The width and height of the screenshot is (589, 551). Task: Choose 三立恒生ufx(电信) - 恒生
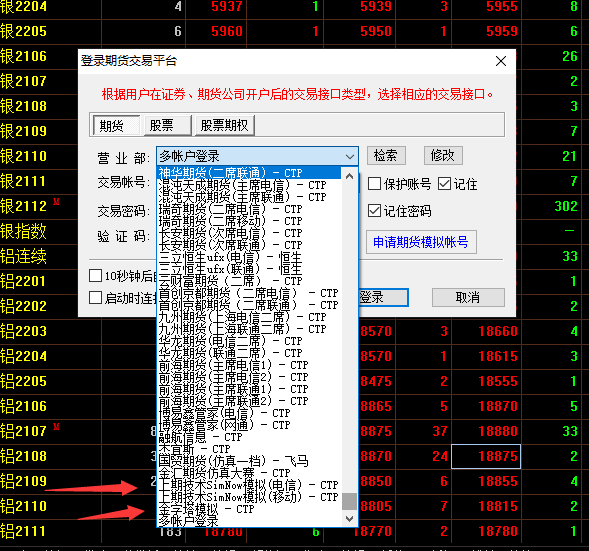249,257
